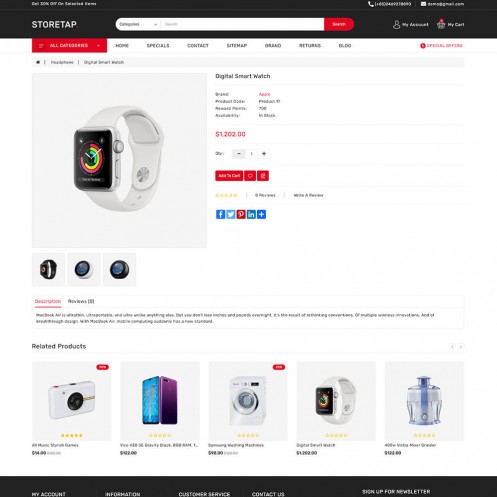
Task: Expand the Categories search dropdown
Action: click(138, 24)
